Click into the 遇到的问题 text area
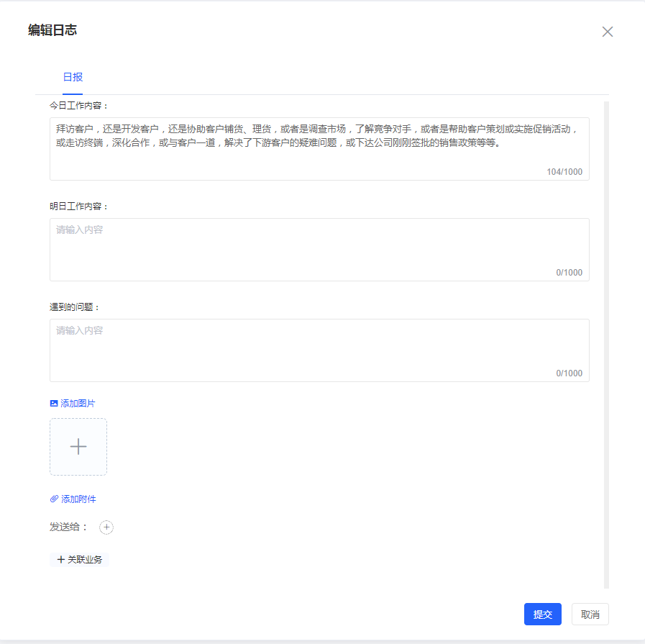The height and width of the screenshot is (644, 645). coord(319,350)
